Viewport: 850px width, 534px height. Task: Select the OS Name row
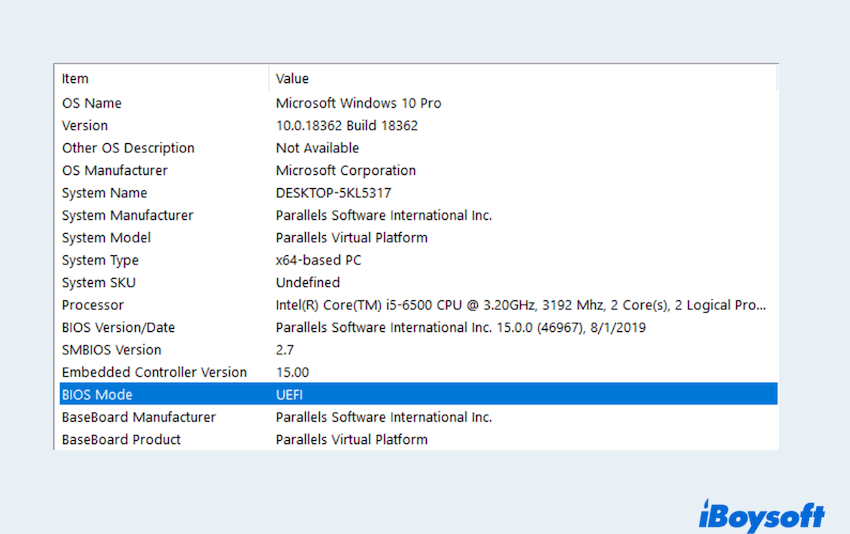92,103
